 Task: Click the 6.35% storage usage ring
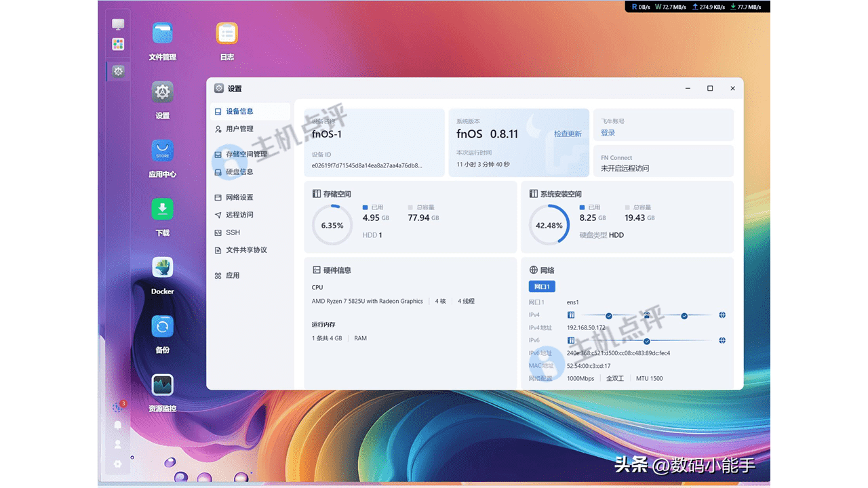pyautogui.click(x=332, y=225)
